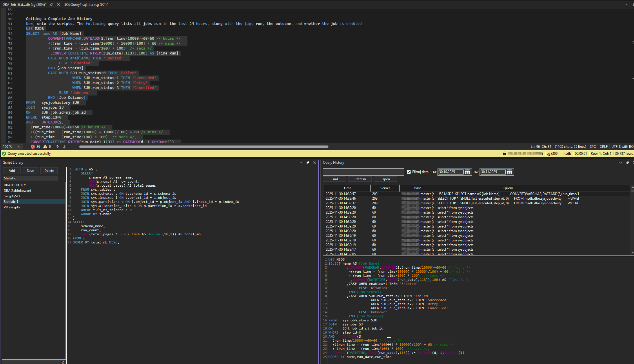Go to previous issue with up arrow
This screenshot has width=634, height=364.
pos(57,147)
